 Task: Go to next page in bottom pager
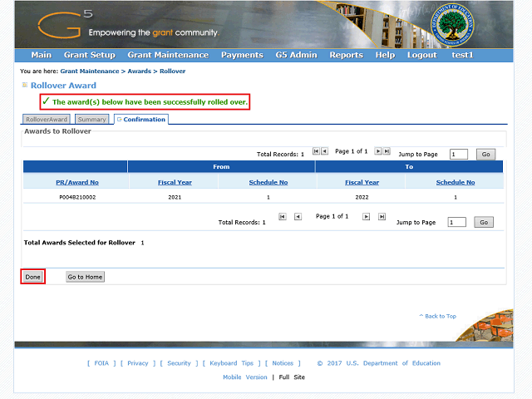(366, 216)
